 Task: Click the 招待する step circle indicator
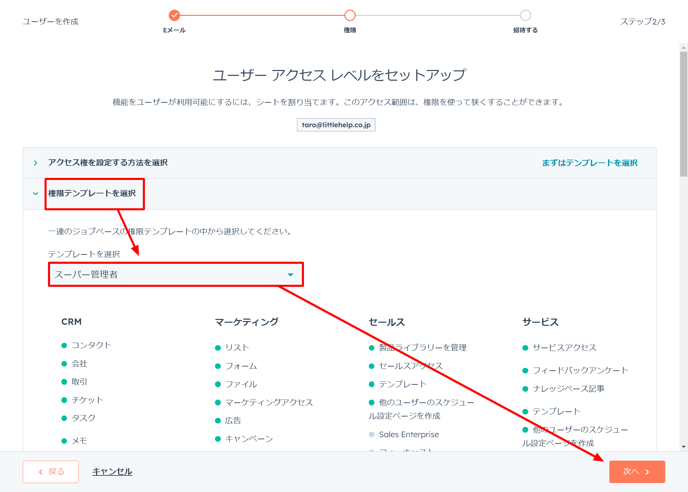525,15
